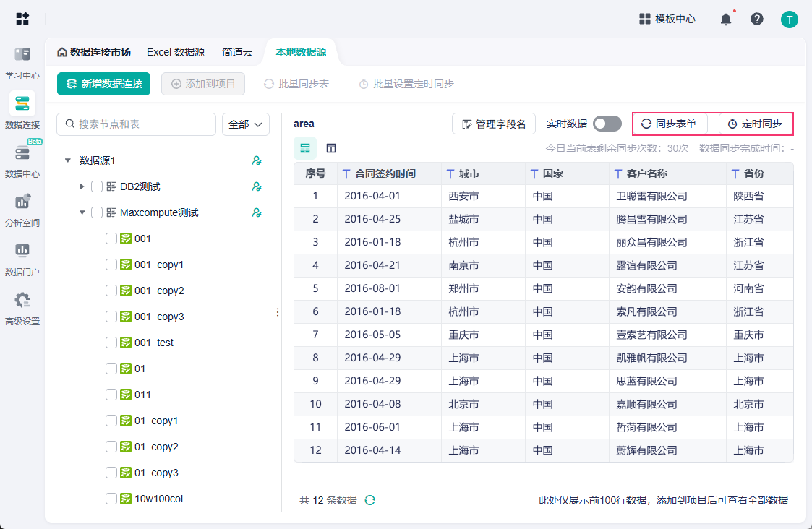Select table icon of 01
Viewport: 812px width, 529px height.
126,369
